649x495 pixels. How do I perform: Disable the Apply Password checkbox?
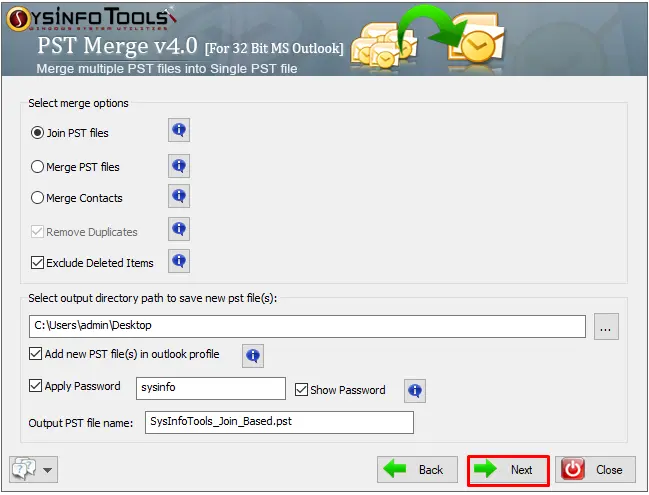pos(35,386)
